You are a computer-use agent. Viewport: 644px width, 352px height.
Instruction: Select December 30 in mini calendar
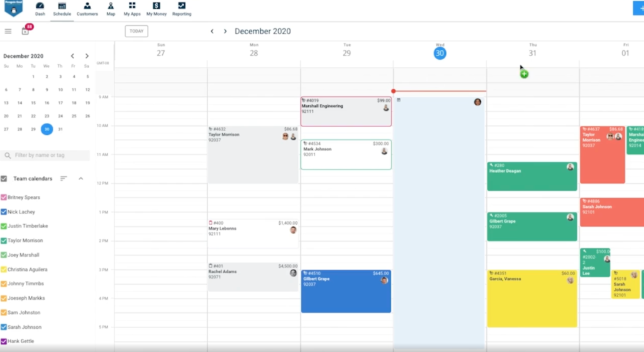click(47, 129)
